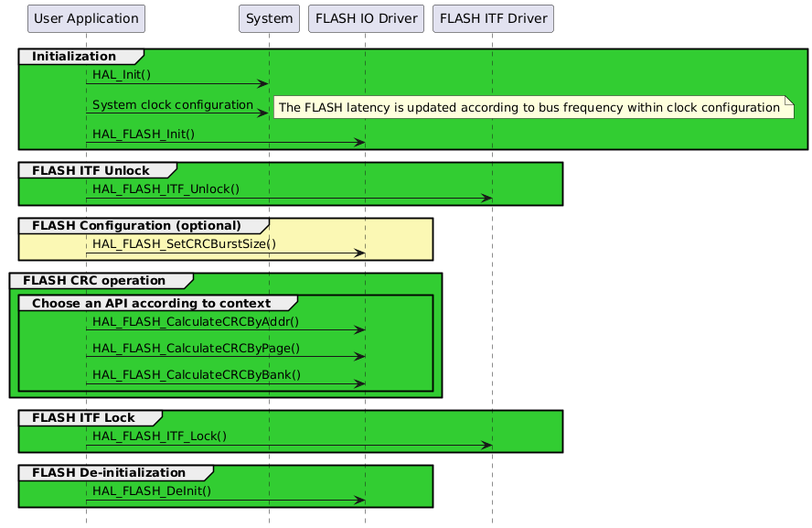Image resolution: width=812 pixels, height=528 pixels.
Task: Select the FLASH CRC operation group label
Action: point(94,281)
